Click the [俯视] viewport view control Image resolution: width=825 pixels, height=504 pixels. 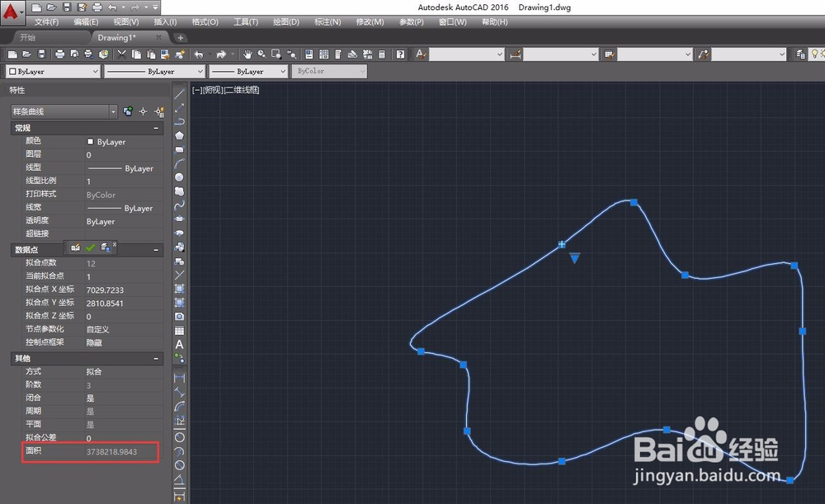point(213,90)
